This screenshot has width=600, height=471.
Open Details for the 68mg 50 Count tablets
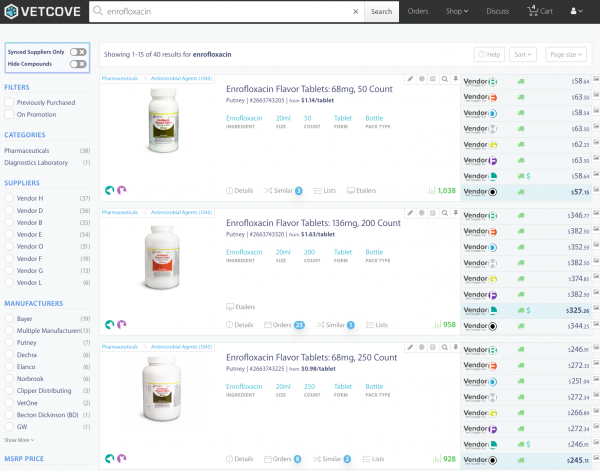click(x=240, y=190)
